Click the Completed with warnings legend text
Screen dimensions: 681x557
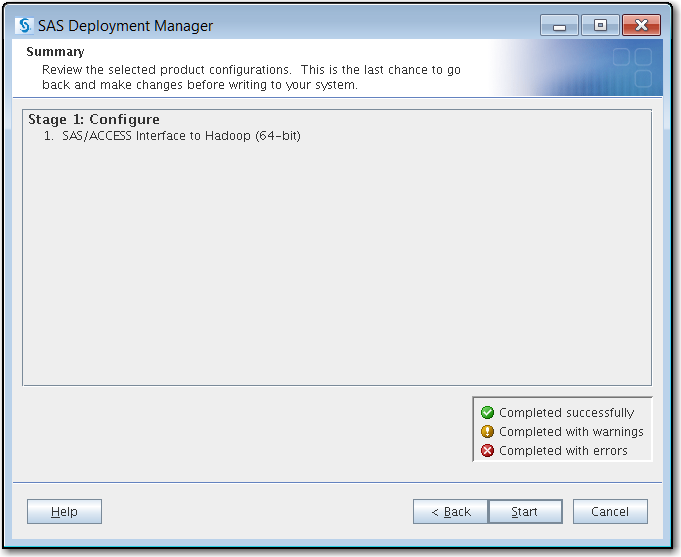click(571, 431)
